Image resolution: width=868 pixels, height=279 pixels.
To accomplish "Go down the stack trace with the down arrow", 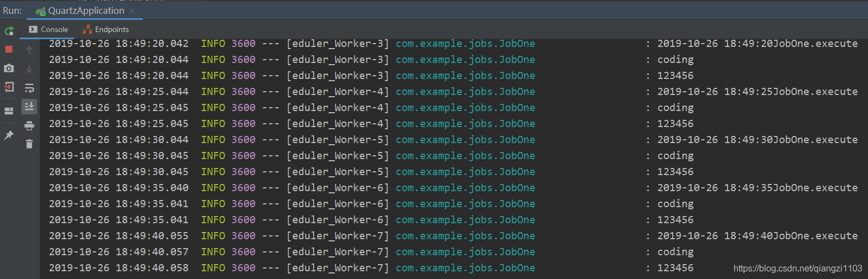I will click(x=29, y=69).
